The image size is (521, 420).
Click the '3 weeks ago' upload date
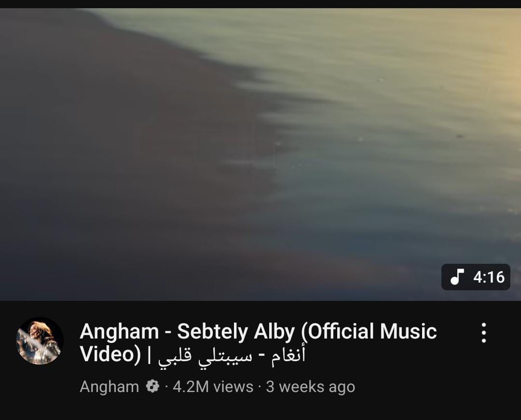(310, 387)
